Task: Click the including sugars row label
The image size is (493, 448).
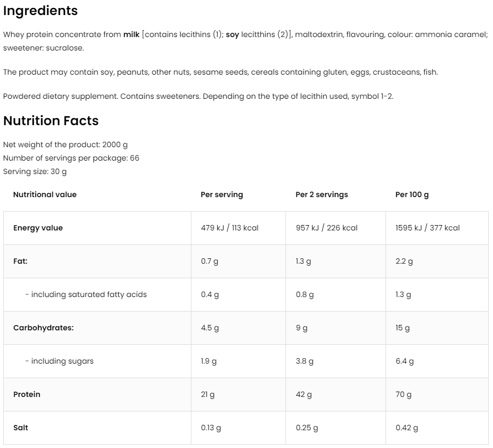Action: pyautogui.click(x=59, y=361)
